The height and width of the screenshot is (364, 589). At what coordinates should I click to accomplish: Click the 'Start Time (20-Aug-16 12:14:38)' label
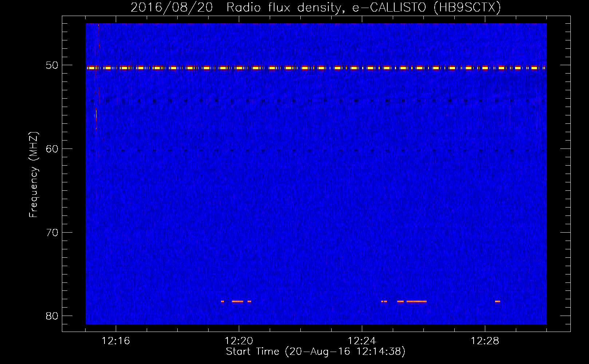(316, 352)
